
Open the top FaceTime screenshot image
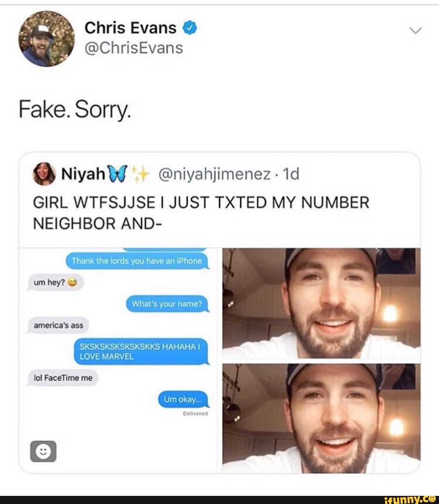[322, 303]
